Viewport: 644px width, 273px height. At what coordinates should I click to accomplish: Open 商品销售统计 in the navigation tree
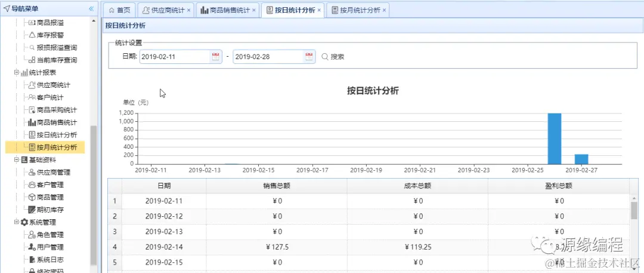tap(52, 122)
